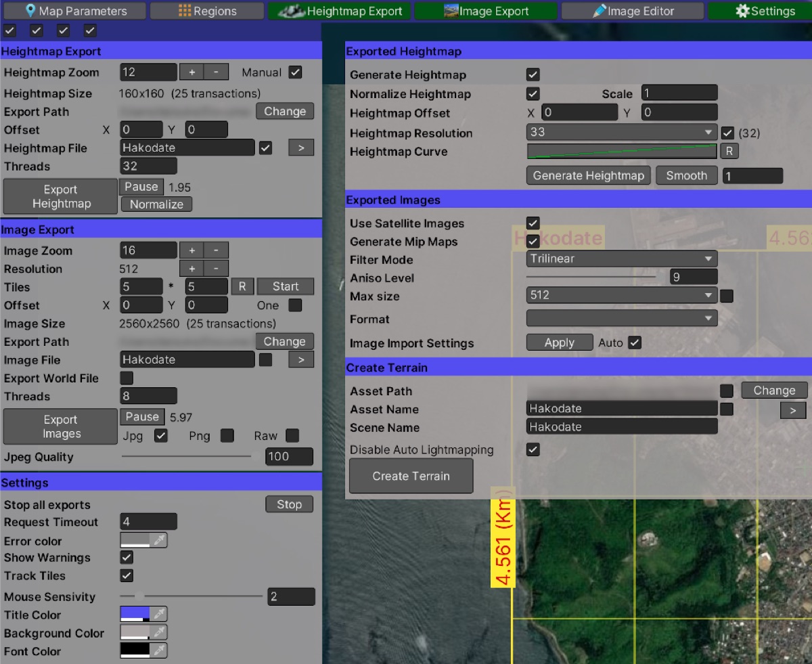Pause the heightmap export
Viewport: 812px width, 664px height.
coord(141,187)
